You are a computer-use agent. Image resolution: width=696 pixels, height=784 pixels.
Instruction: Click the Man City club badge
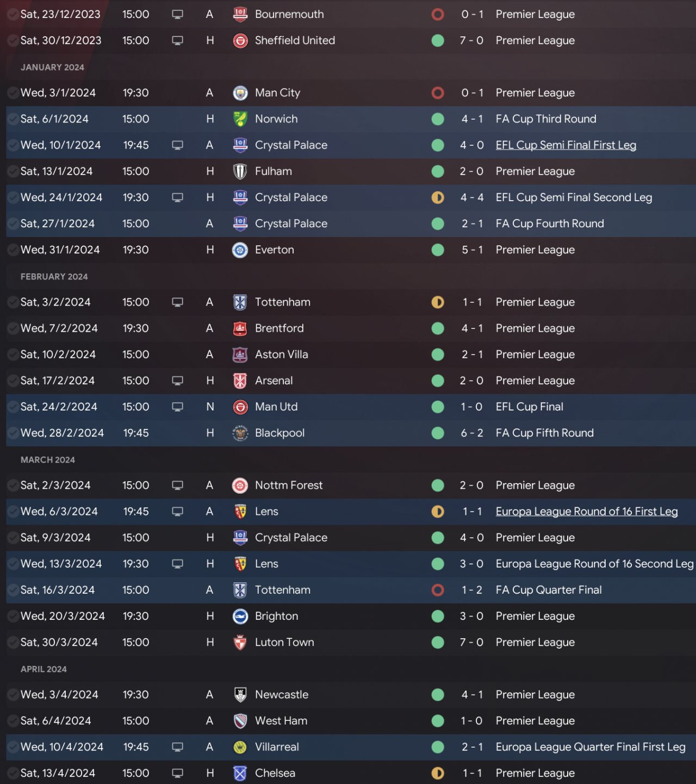point(240,93)
